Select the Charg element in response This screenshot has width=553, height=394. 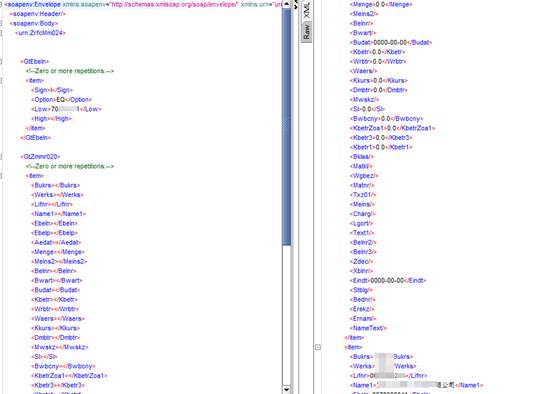pos(363,214)
